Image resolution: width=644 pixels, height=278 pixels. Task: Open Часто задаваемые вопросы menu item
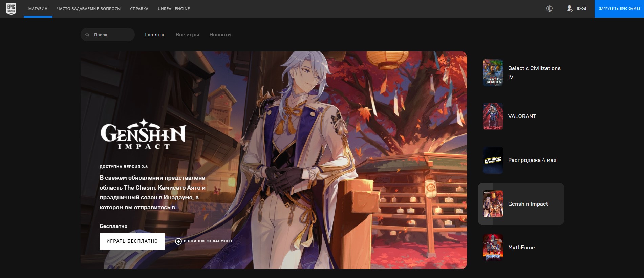pos(89,9)
